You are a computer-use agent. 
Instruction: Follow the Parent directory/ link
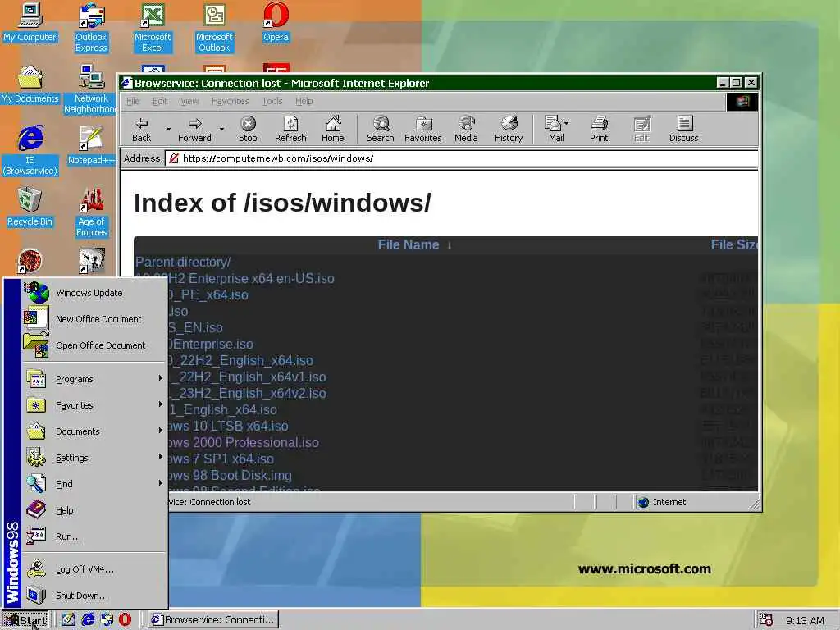coord(183,262)
